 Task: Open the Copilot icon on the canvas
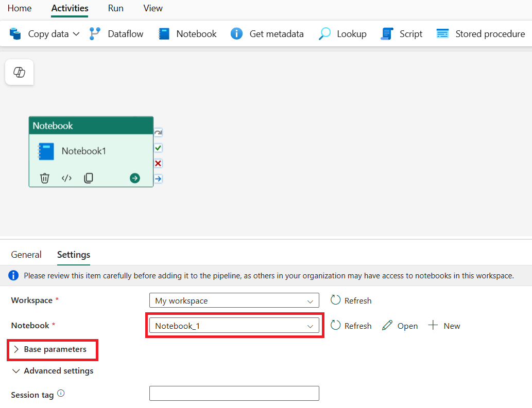tap(19, 72)
